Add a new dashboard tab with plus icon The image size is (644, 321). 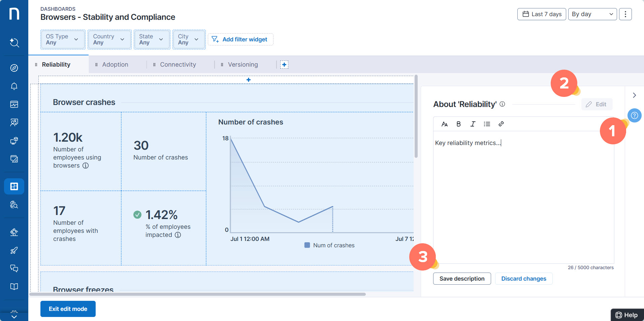[284, 65]
